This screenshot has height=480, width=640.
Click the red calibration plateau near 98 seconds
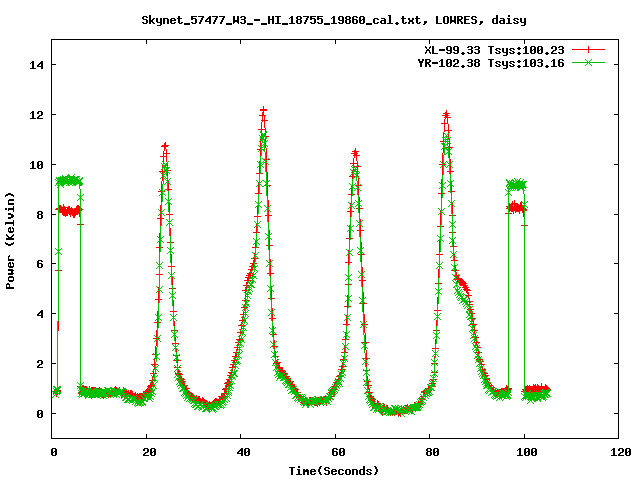[x=516, y=207]
